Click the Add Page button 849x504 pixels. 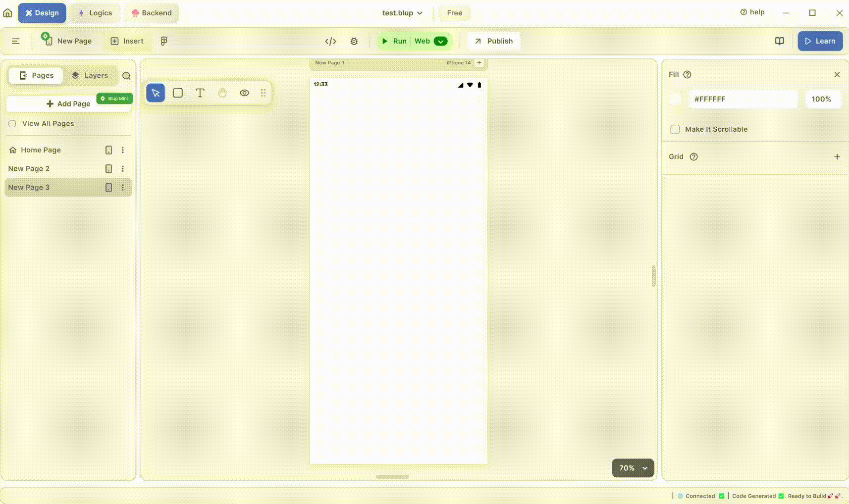click(68, 103)
